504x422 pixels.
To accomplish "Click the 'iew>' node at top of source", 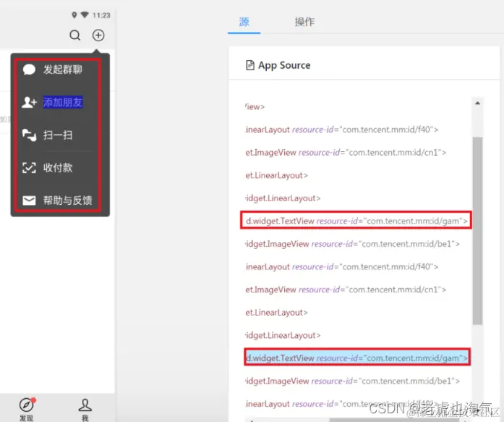I will point(255,107).
